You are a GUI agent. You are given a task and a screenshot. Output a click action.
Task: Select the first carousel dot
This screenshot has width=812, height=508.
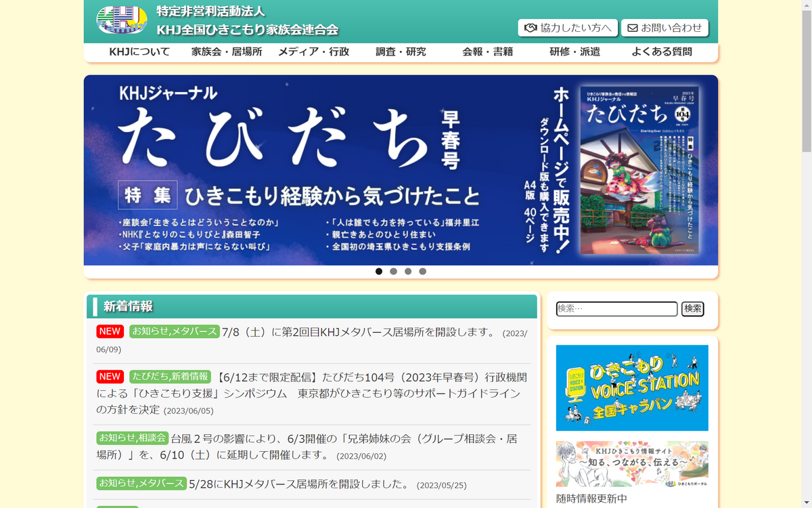click(379, 272)
